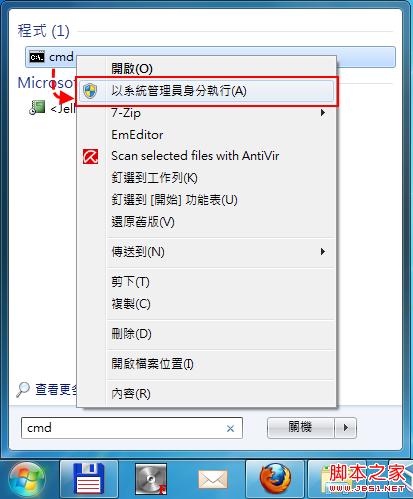Click the UAC shield icon

click(x=90, y=91)
